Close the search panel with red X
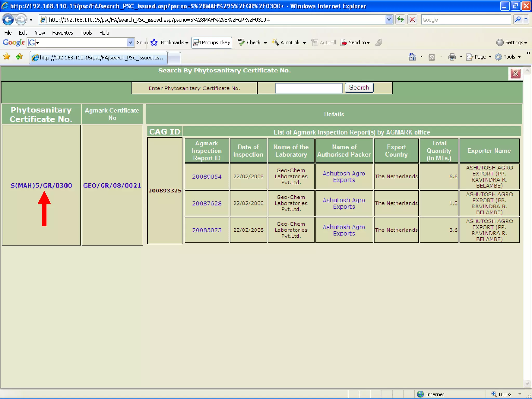This screenshot has width=532, height=399. 515,74
